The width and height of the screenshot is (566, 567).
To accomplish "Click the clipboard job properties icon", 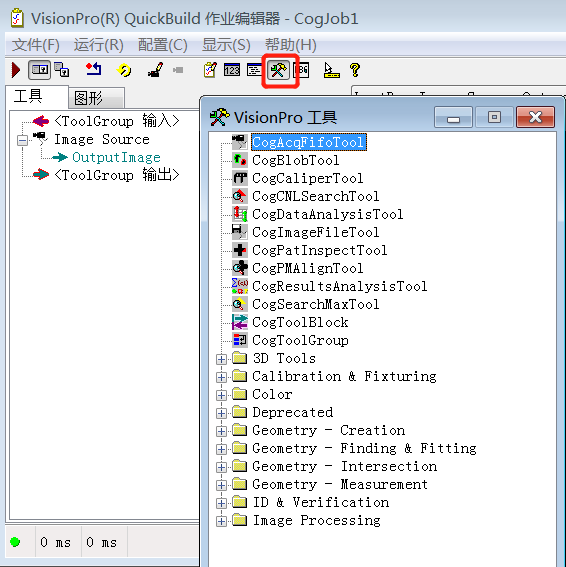I will (x=210, y=70).
